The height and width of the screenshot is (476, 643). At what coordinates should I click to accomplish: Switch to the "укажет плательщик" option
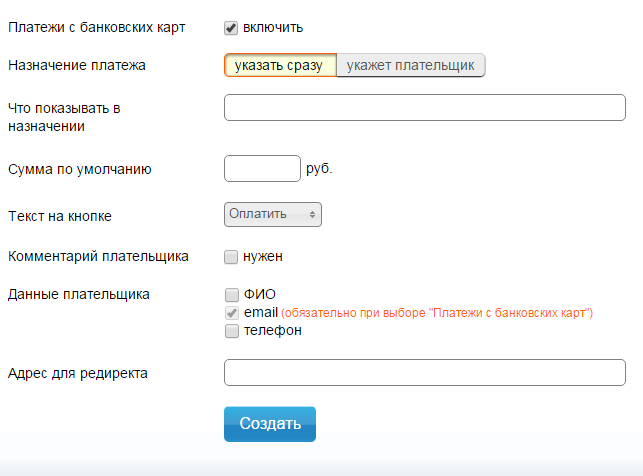coord(410,65)
